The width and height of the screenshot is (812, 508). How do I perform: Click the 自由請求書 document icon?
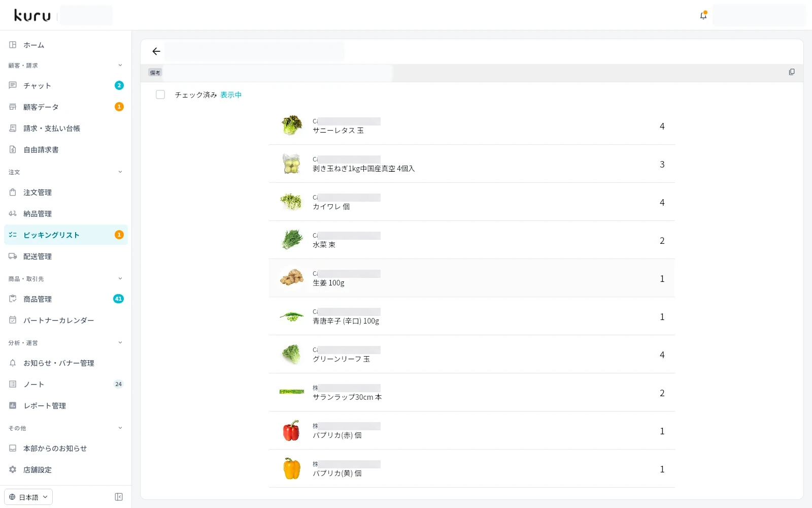tap(13, 149)
